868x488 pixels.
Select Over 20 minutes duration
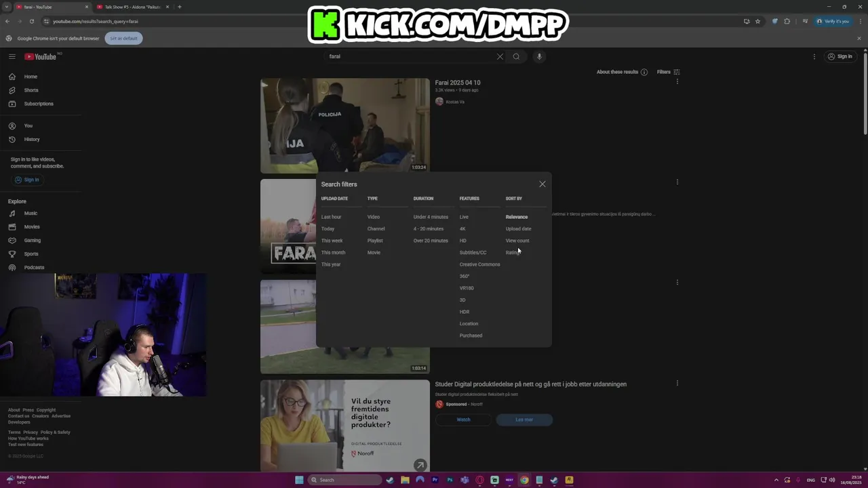(431, 241)
